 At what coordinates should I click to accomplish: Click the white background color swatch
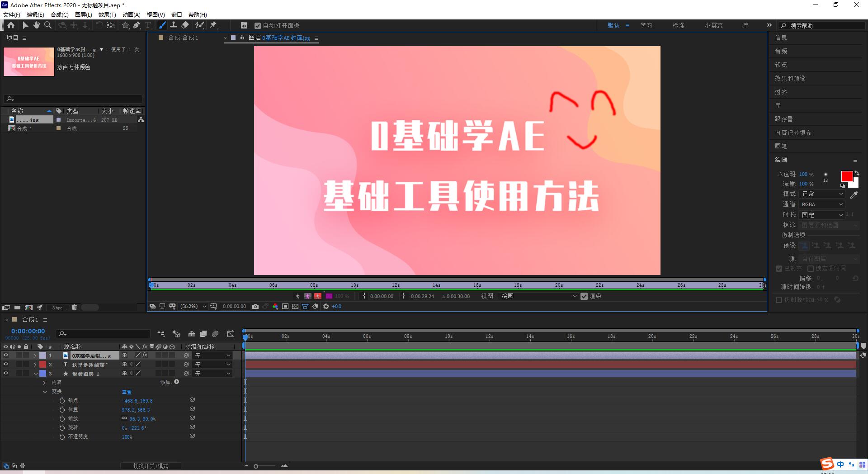pos(854,183)
